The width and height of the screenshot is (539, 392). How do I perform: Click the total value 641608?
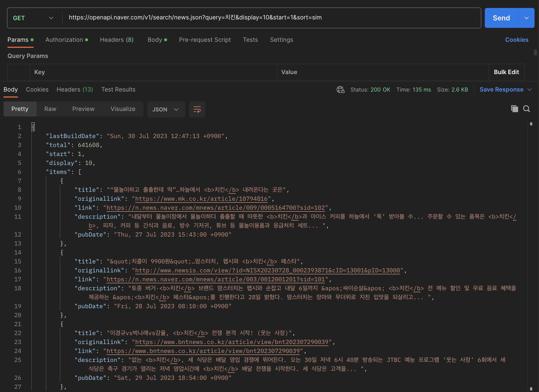coord(88,145)
